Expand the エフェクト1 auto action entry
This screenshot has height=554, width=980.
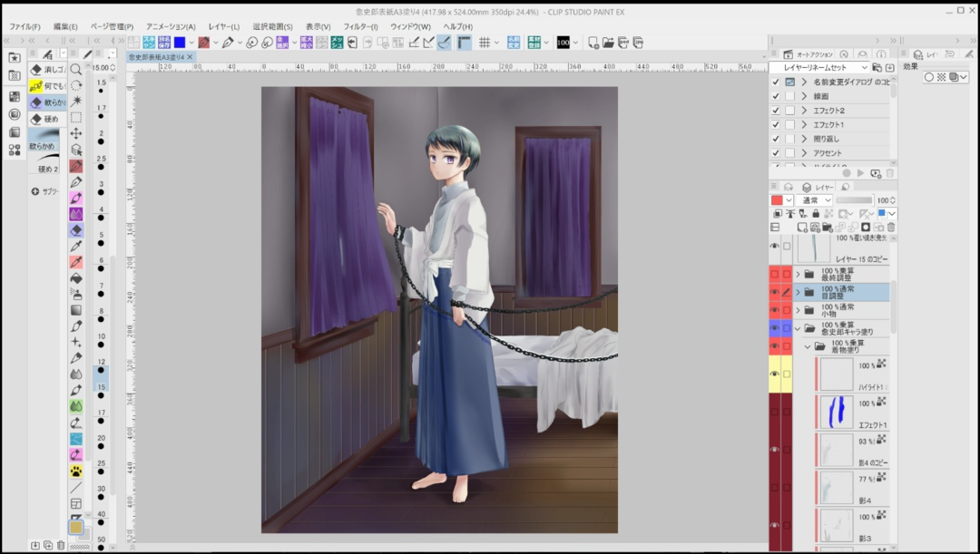tap(803, 125)
